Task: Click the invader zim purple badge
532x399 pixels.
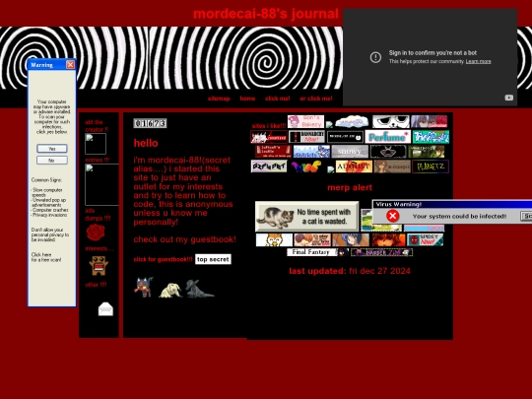Action: coord(381,252)
